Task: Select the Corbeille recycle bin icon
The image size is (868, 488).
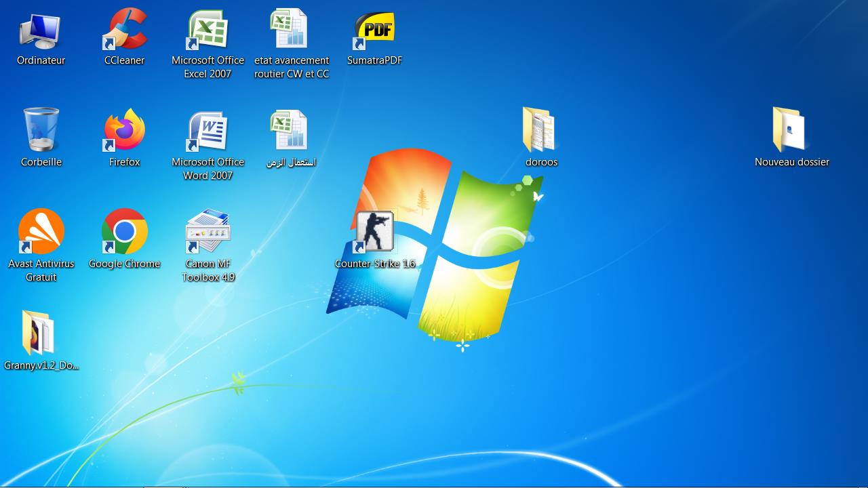Action: point(41,129)
